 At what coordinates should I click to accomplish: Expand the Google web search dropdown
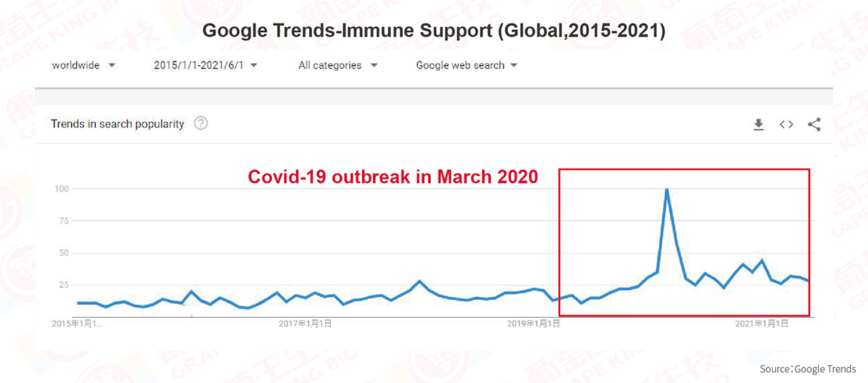(x=467, y=65)
